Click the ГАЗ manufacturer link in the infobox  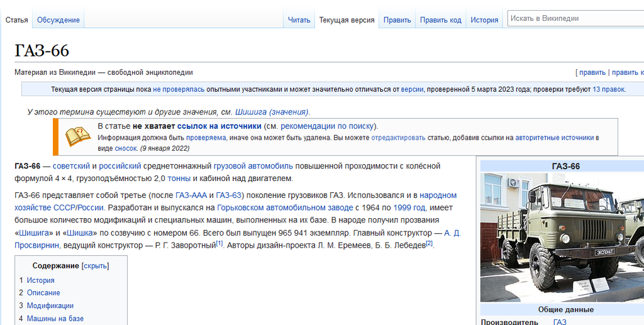(560, 322)
